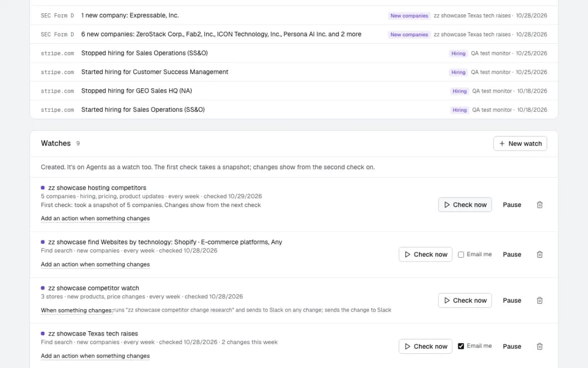Open zz showcase Texas tech raises title
This screenshot has width=588, height=368.
pyautogui.click(x=93, y=334)
